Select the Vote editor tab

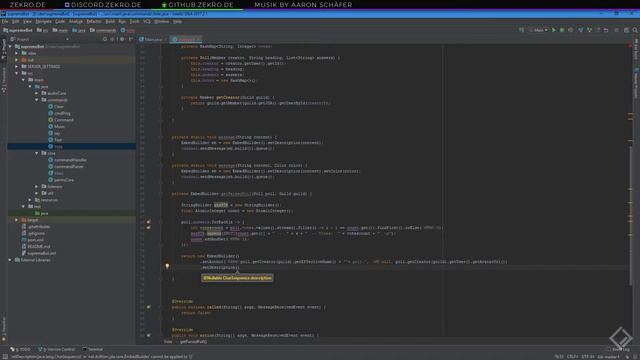(186, 40)
